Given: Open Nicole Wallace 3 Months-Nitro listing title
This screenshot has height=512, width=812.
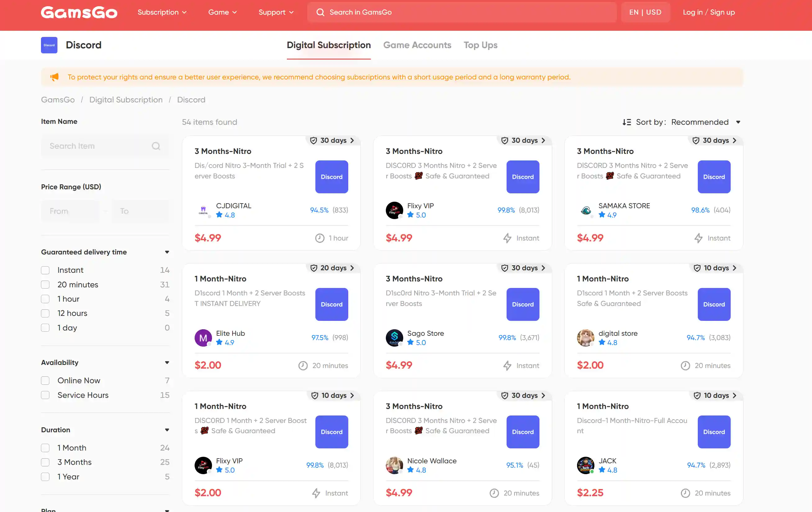Looking at the screenshot, I should tap(414, 406).
